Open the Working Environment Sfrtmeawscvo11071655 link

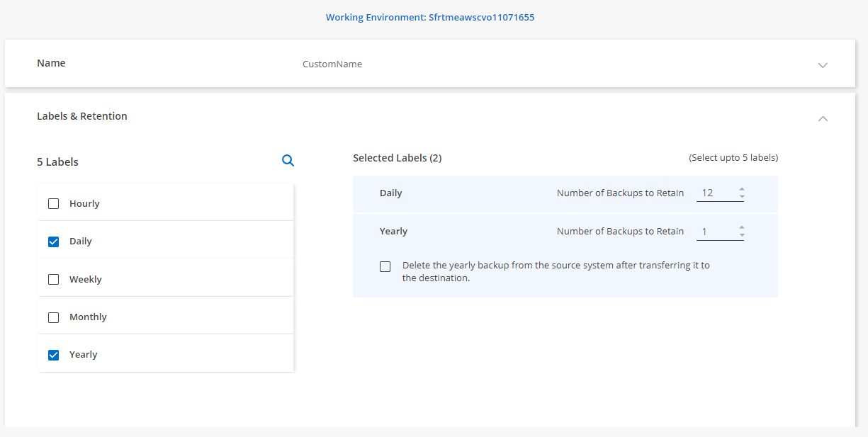pos(429,17)
